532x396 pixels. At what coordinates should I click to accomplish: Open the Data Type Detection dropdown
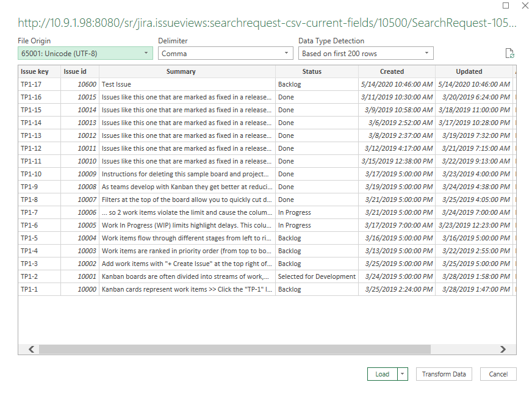pos(366,54)
